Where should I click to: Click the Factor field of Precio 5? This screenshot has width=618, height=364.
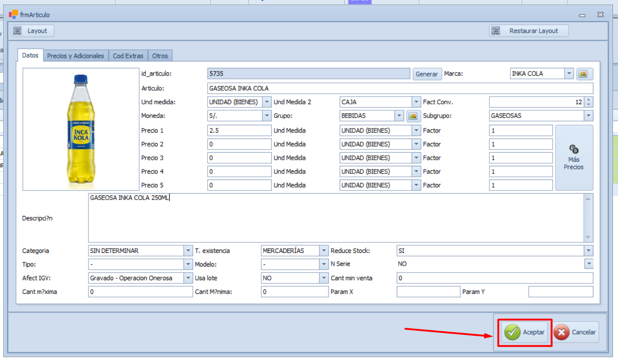click(521, 185)
